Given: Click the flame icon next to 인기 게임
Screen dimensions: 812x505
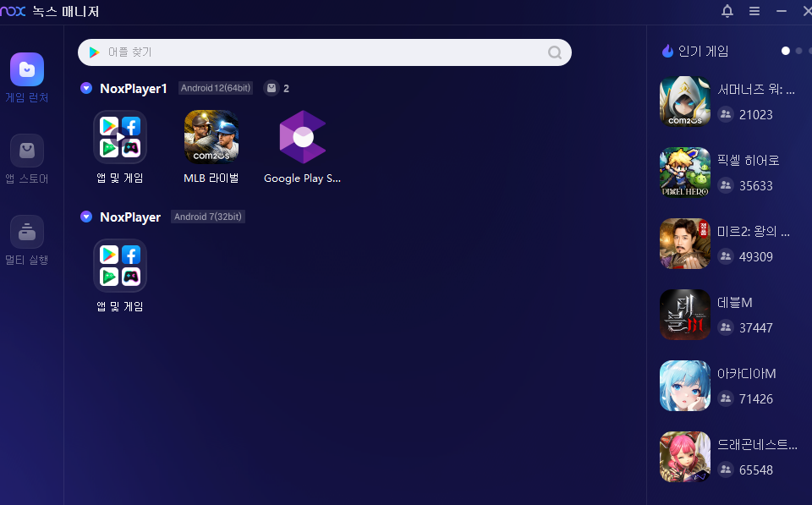Looking at the screenshot, I should (x=667, y=51).
